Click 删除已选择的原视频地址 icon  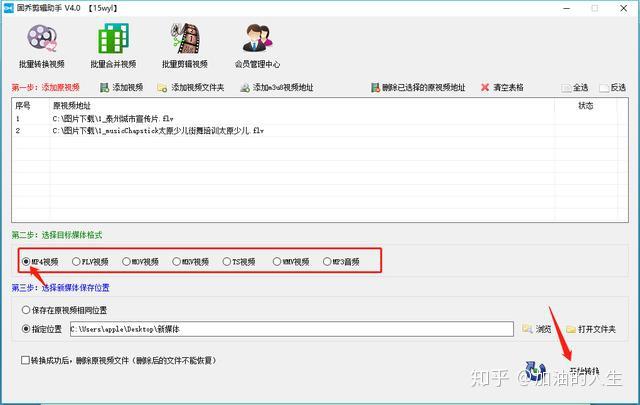(x=375, y=87)
